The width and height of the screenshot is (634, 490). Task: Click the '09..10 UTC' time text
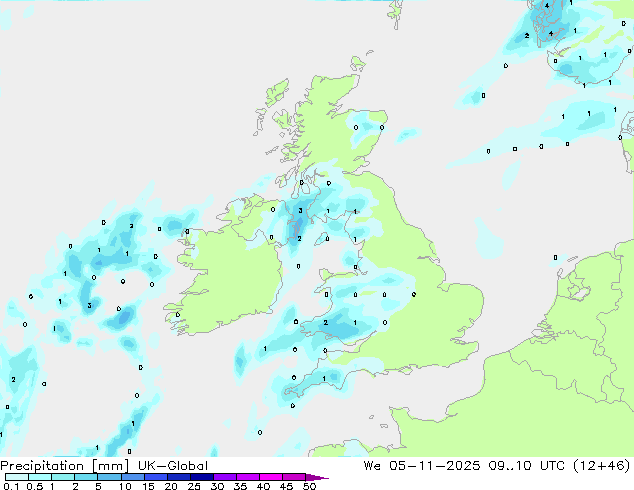(526, 465)
